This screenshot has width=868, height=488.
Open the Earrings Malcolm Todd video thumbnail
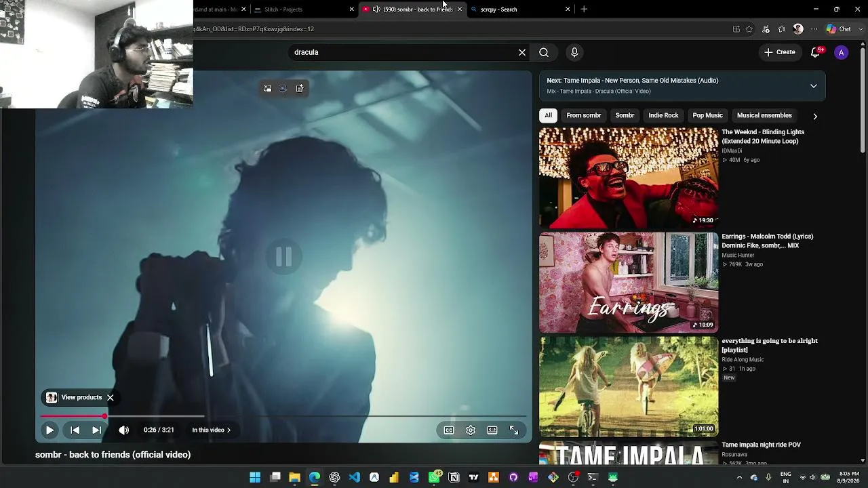(629, 283)
